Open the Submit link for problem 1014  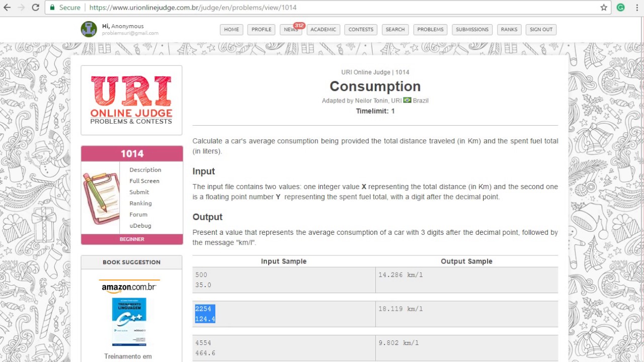tap(139, 192)
